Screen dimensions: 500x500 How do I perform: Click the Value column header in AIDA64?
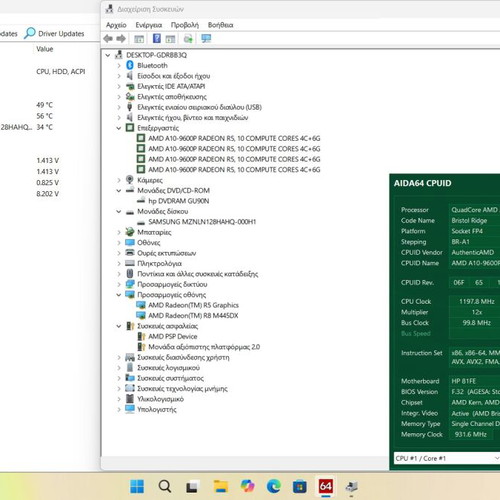pos(45,49)
